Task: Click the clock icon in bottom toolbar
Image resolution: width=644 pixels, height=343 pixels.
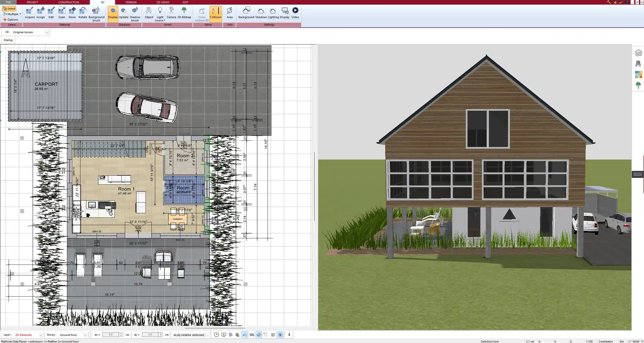Action: (216, 335)
